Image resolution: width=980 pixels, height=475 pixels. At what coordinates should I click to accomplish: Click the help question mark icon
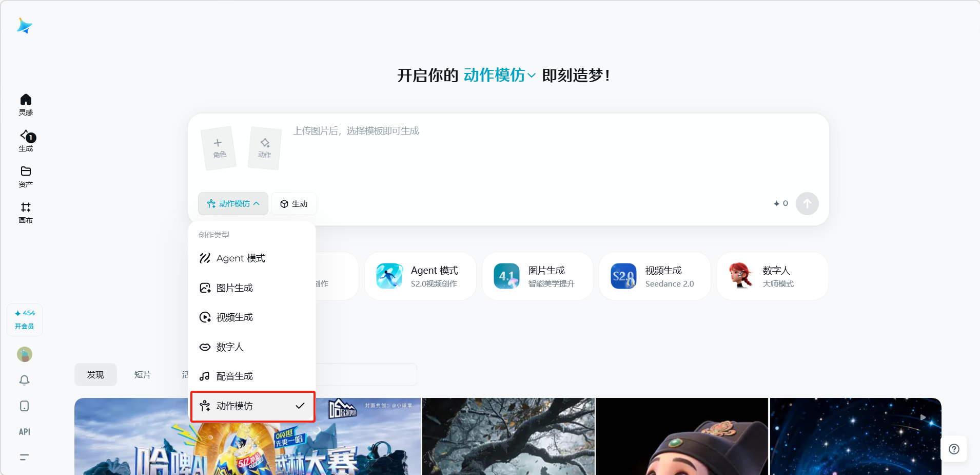tap(954, 449)
